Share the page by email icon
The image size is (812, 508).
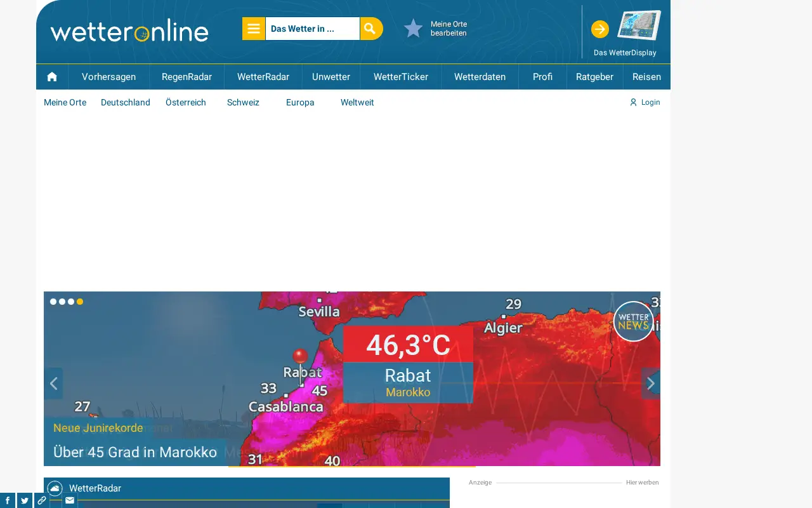click(70, 500)
